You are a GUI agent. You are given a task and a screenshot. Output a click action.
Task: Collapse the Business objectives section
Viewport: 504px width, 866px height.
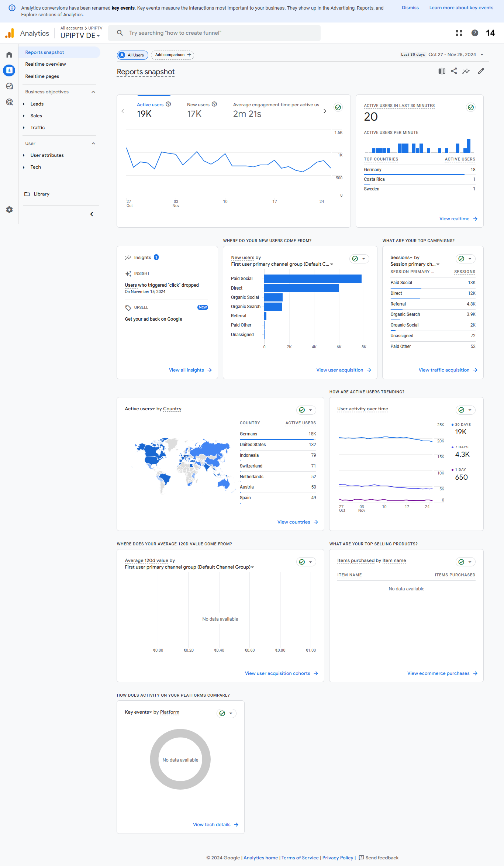(x=93, y=92)
